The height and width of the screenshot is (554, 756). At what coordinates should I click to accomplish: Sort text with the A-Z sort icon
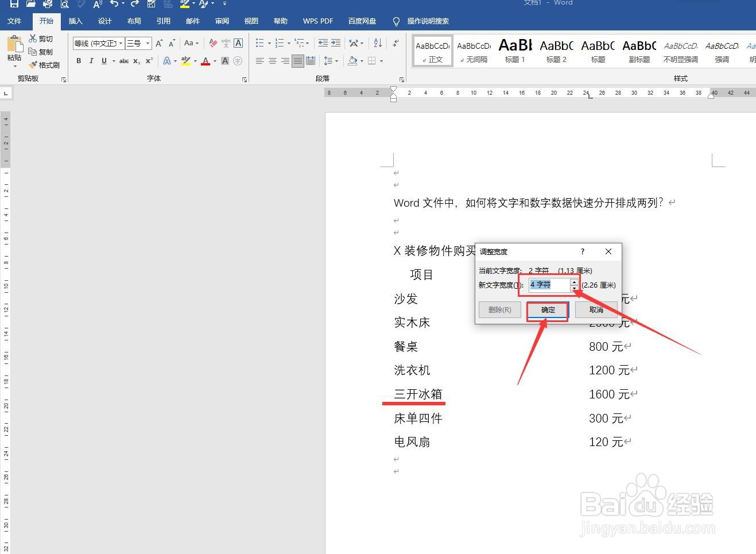coord(377,44)
